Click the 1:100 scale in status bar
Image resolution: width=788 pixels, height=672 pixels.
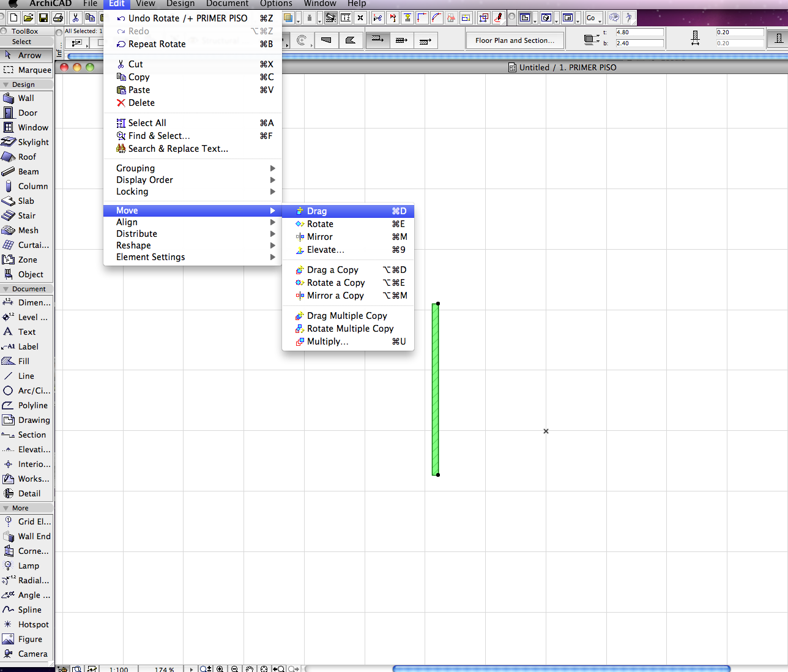[x=119, y=669]
